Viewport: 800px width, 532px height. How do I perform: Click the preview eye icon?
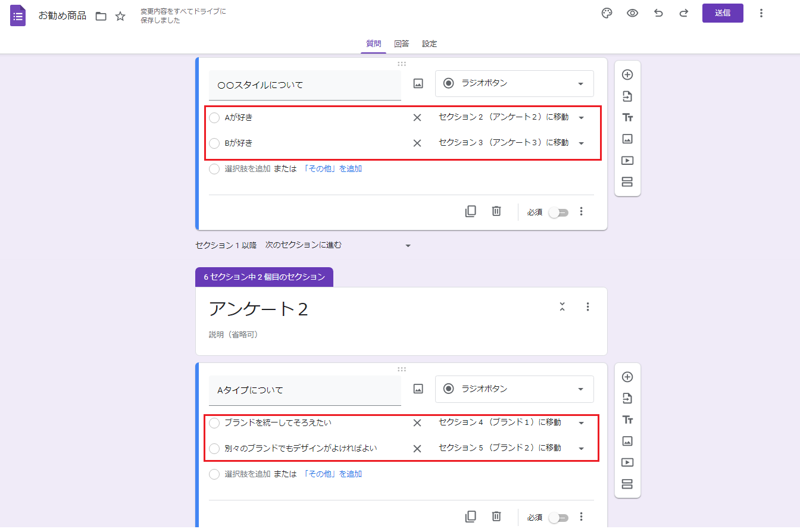(x=632, y=14)
